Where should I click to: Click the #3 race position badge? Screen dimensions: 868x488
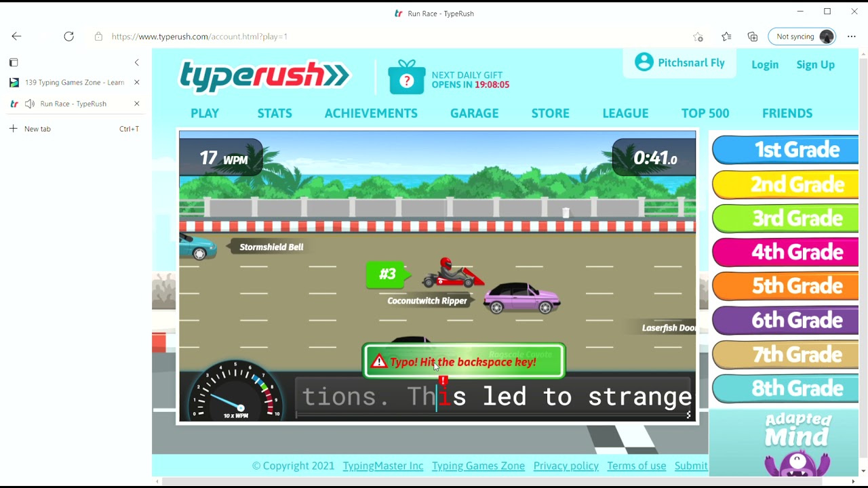click(x=388, y=274)
